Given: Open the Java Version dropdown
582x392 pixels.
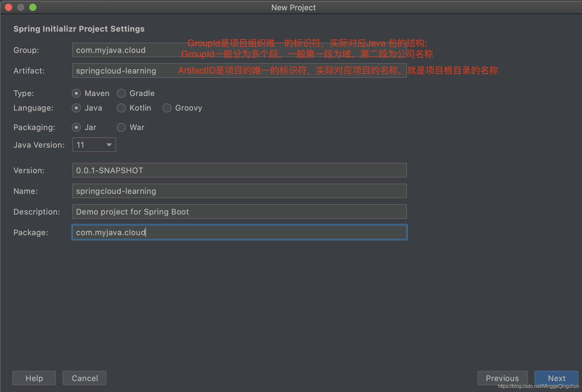Looking at the screenshot, I should pos(94,145).
